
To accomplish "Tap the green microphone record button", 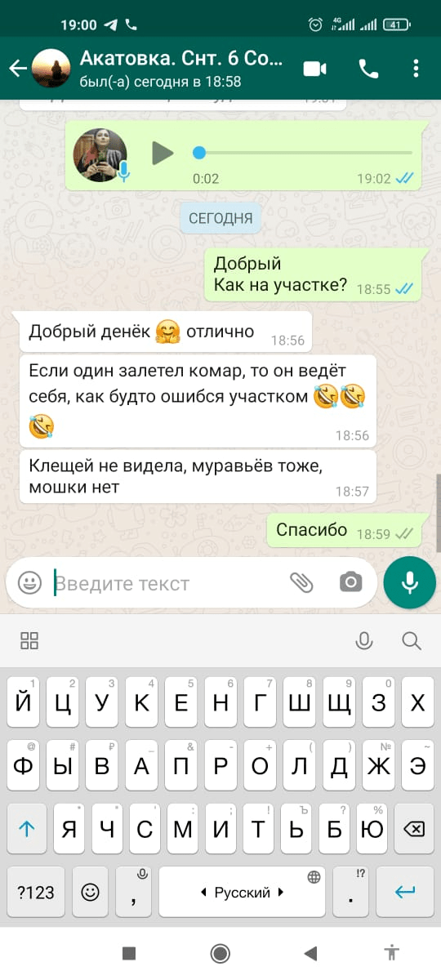I will pos(410,582).
